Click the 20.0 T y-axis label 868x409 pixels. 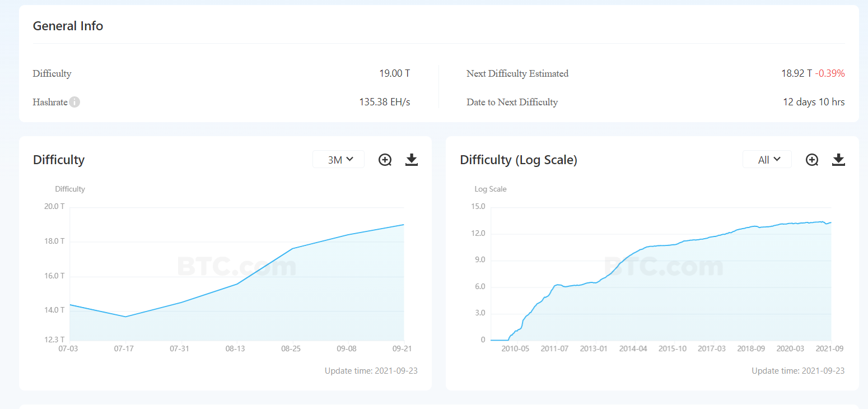click(x=54, y=206)
